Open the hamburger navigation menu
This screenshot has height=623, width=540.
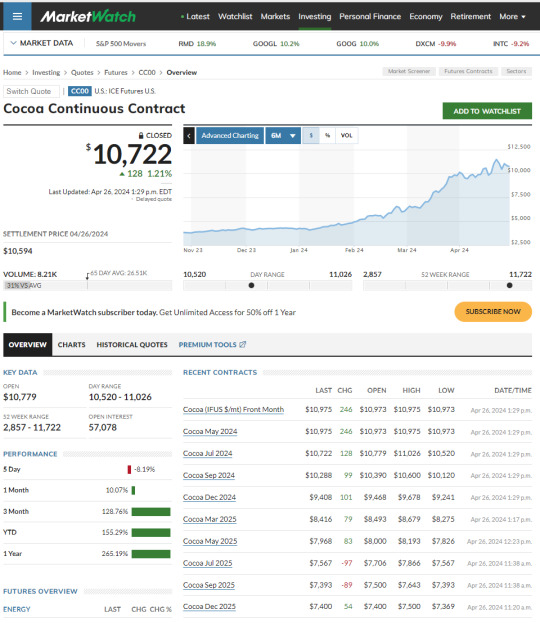[17, 16]
